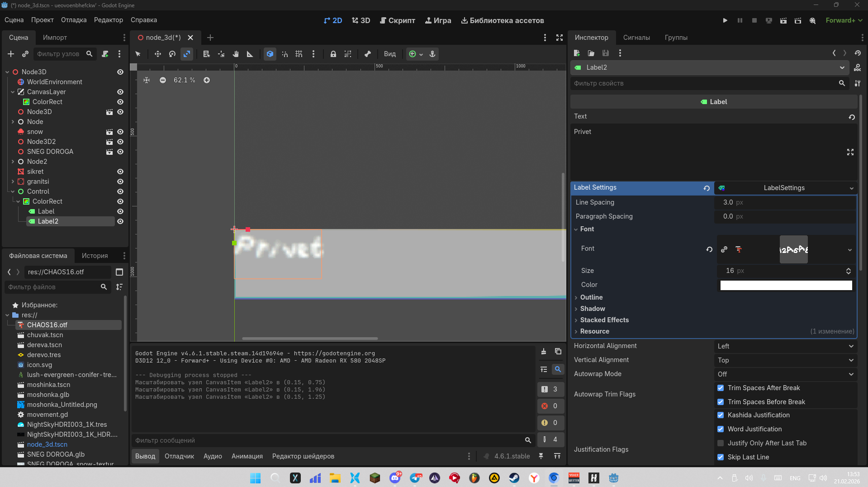Open the Отладка menu
868x487 pixels.
(x=74, y=20)
